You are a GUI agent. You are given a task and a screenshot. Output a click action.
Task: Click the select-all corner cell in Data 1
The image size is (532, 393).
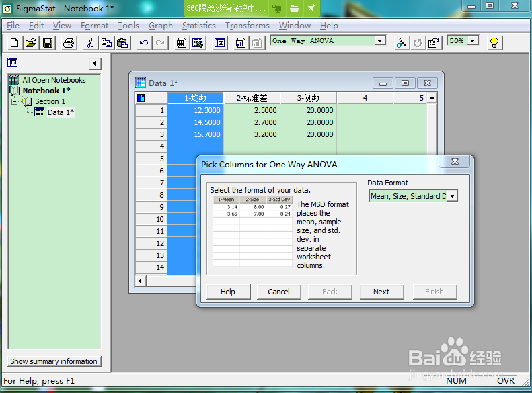[151, 98]
